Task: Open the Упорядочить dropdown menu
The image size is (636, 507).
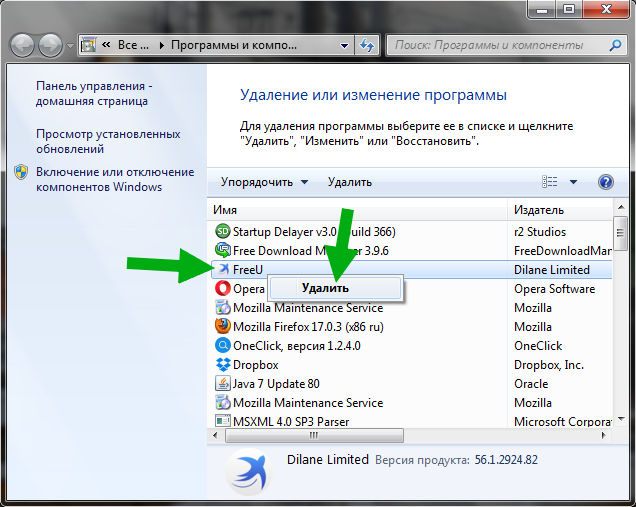Action: [x=264, y=182]
